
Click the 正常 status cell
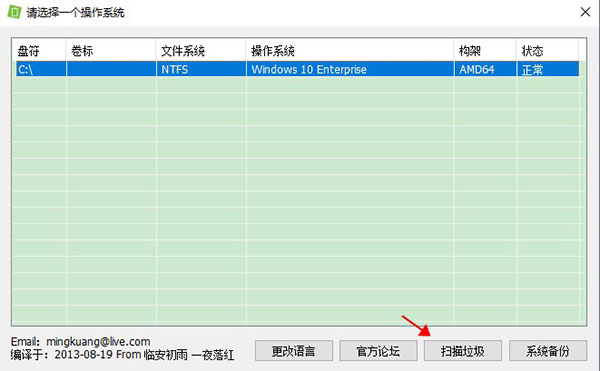(548, 69)
